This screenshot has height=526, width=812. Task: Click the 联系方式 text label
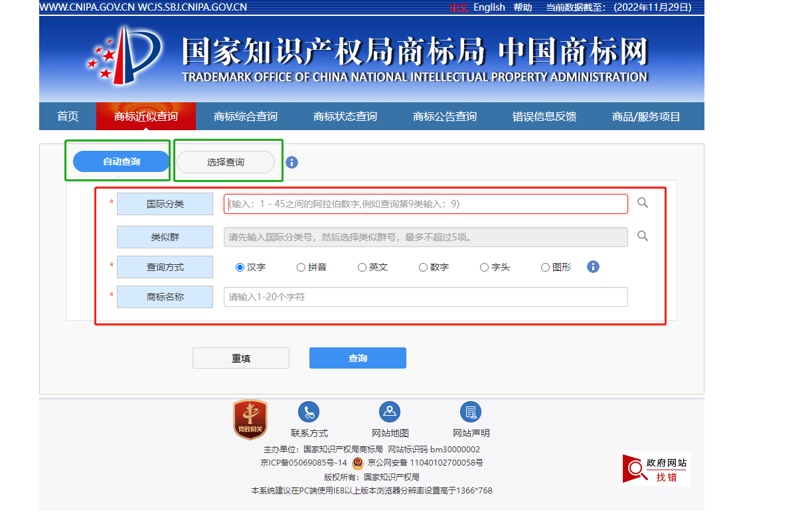[309, 433]
